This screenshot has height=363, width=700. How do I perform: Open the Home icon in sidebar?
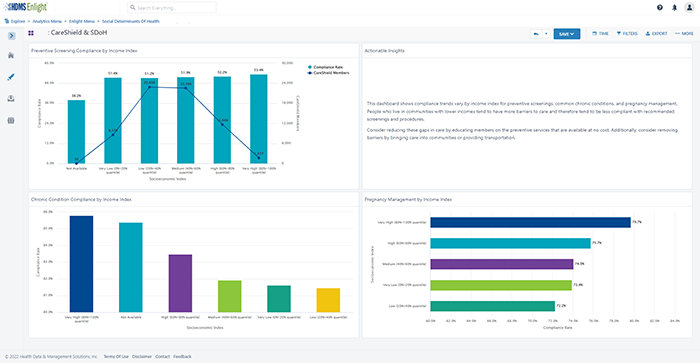click(11, 55)
